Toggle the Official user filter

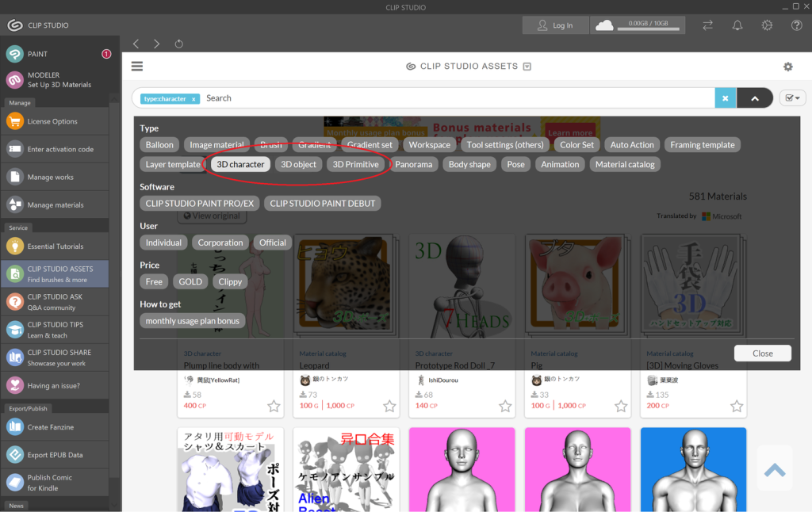tap(273, 243)
